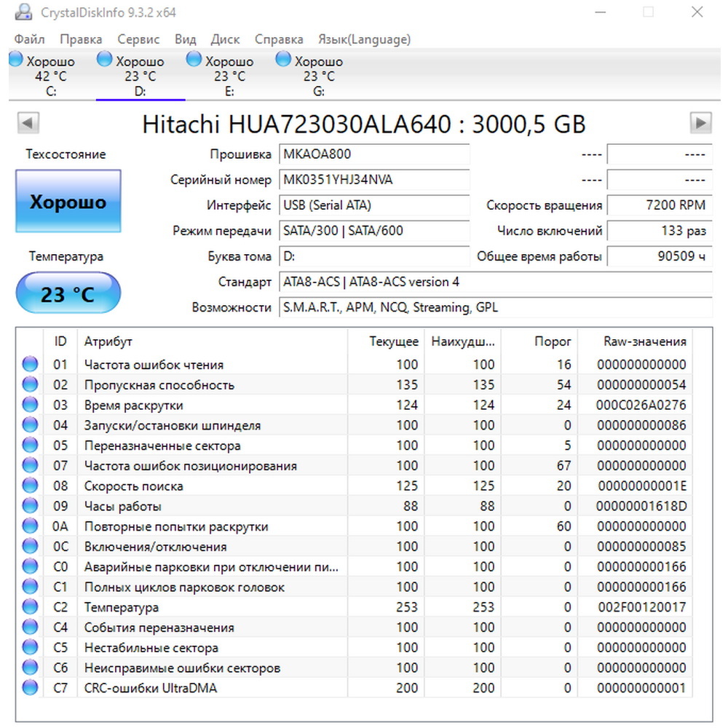Click the status dot for attribute 09
Screen dimensions: 728x728
(30, 506)
